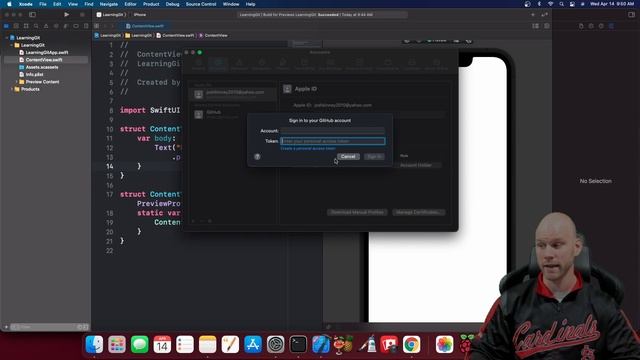Open the Source Control menu
Screen dimensions: 640x360
(x=201, y=4)
